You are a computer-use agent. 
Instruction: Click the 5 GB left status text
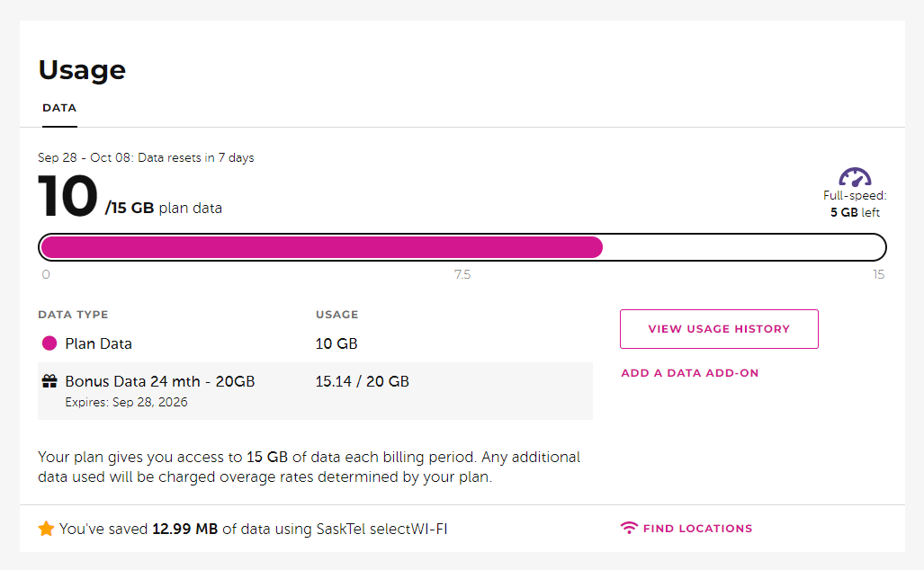855,212
